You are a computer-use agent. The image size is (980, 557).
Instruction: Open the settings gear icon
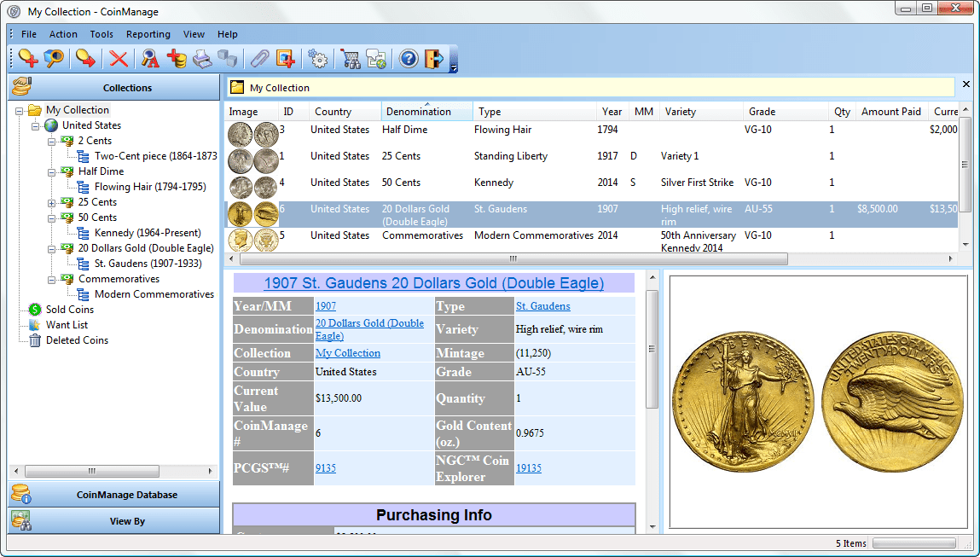(317, 58)
